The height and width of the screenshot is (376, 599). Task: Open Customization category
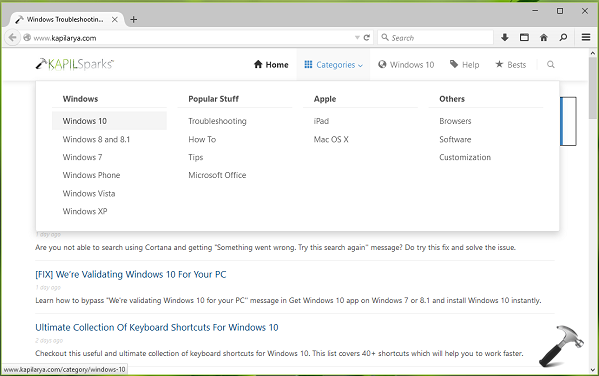(465, 157)
